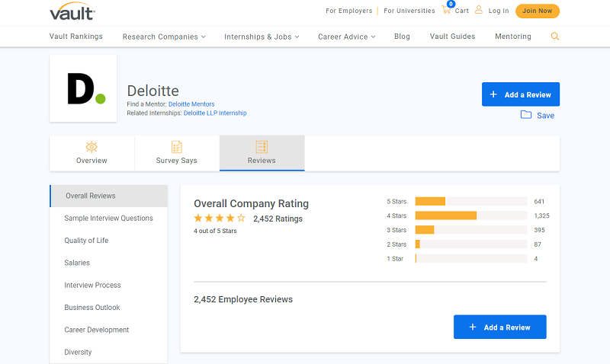Click the For Employers link
This screenshot has width=610, height=364.
coord(349,11)
